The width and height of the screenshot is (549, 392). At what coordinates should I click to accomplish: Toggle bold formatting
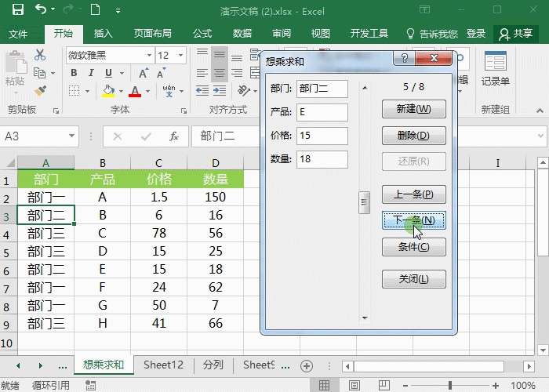pos(75,73)
